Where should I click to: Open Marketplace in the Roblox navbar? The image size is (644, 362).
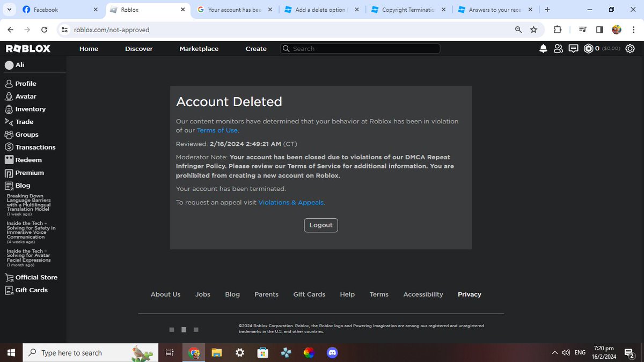pos(199,49)
